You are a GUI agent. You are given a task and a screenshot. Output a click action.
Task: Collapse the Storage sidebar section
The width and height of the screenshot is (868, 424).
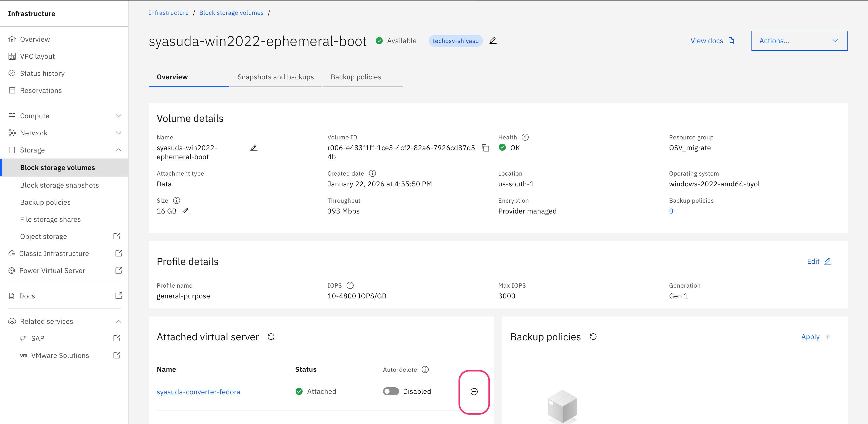64,150
